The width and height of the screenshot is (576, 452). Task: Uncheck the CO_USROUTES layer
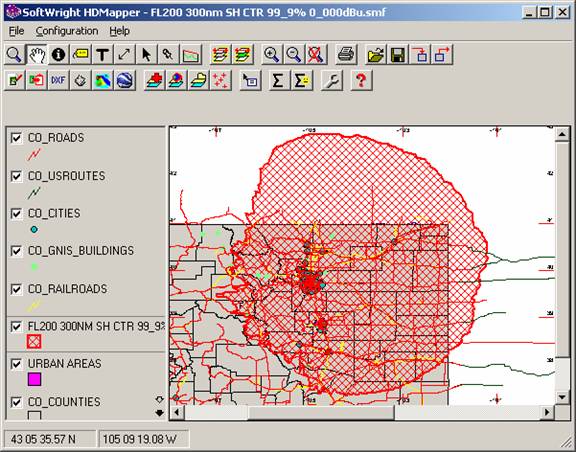(16, 176)
